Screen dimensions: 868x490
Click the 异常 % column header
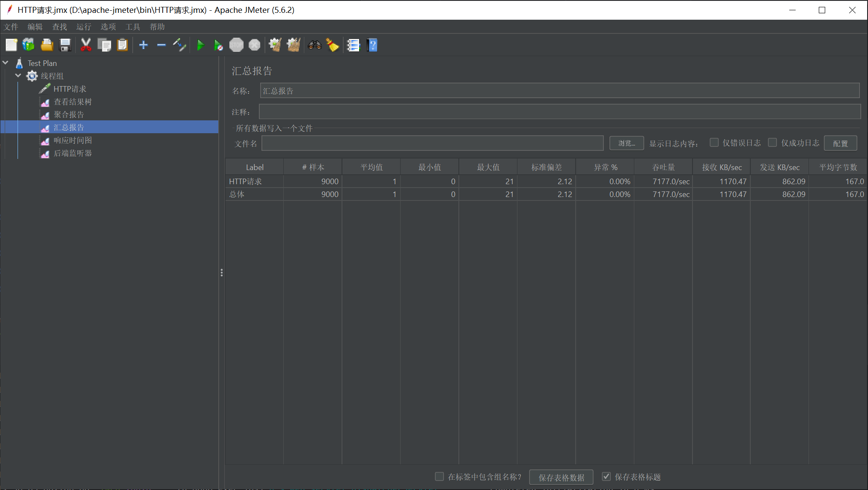(x=605, y=167)
